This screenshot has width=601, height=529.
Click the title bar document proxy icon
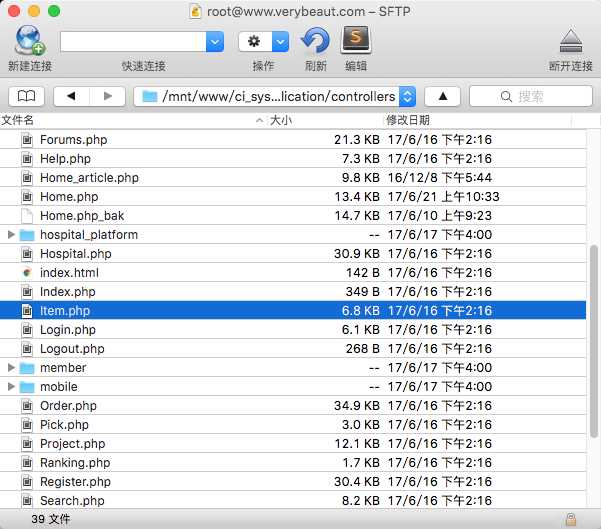point(195,12)
